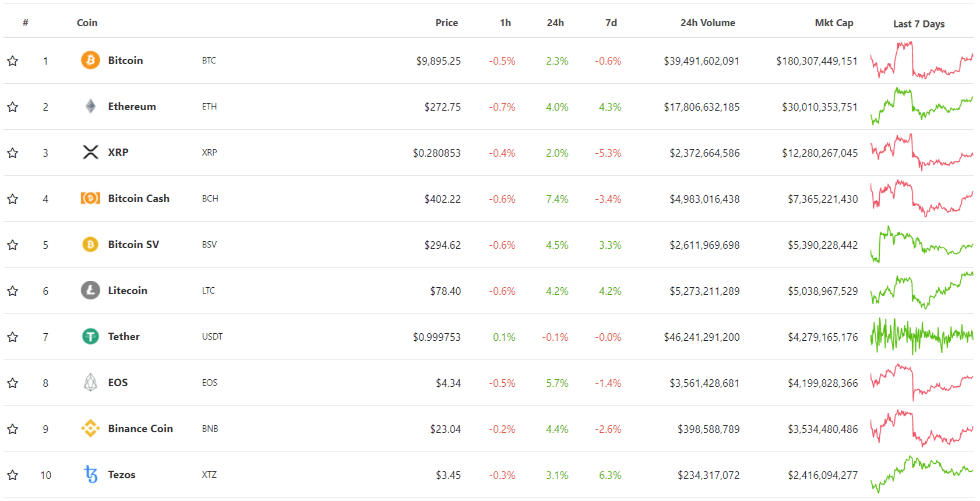Click Tezos market cap $2,416,094,277
This screenshot has height=501, width=980.
[823, 475]
